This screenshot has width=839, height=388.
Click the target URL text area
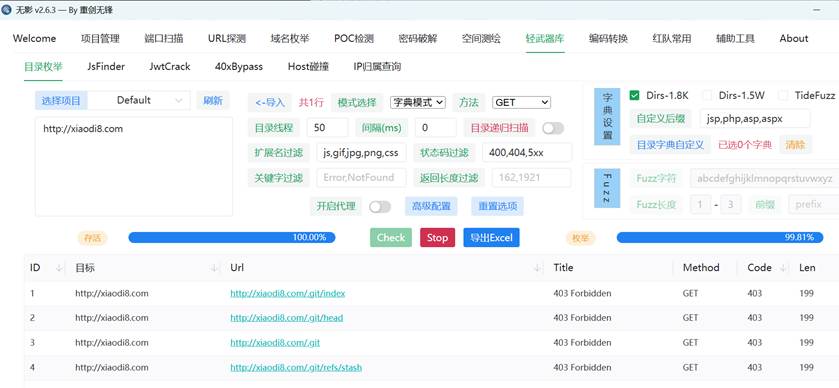[x=134, y=166]
